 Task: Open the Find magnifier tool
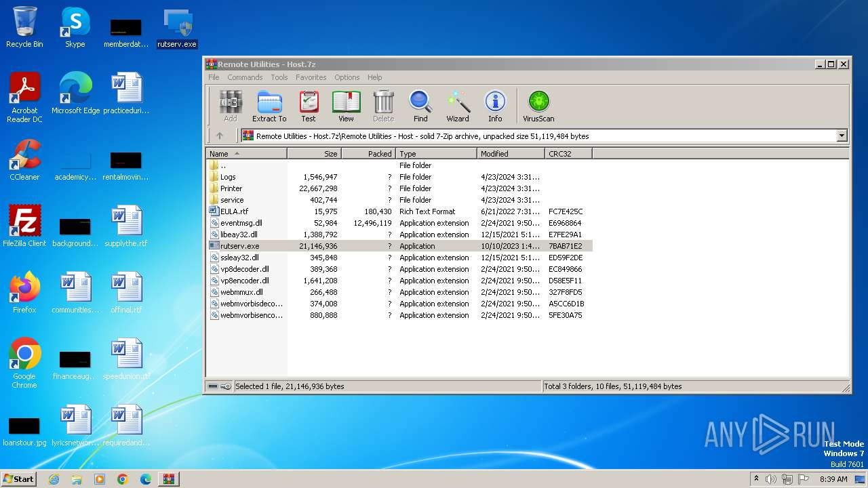tap(420, 106)
